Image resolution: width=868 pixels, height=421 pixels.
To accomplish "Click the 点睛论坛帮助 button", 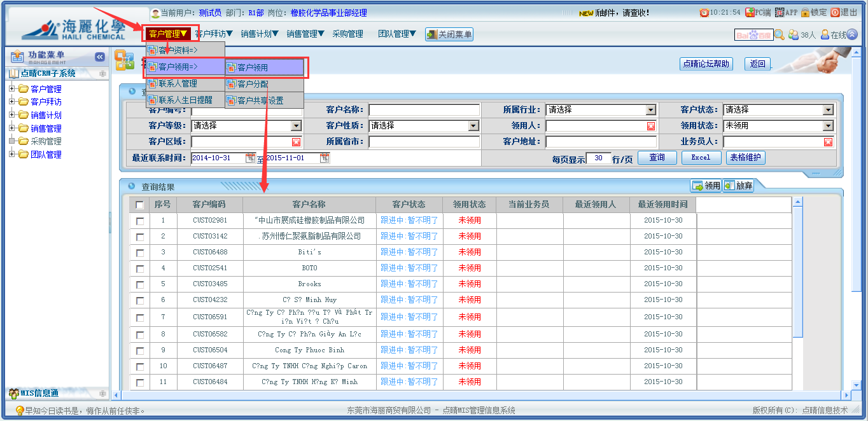I will pyautogui.click(x=706, y=64).
